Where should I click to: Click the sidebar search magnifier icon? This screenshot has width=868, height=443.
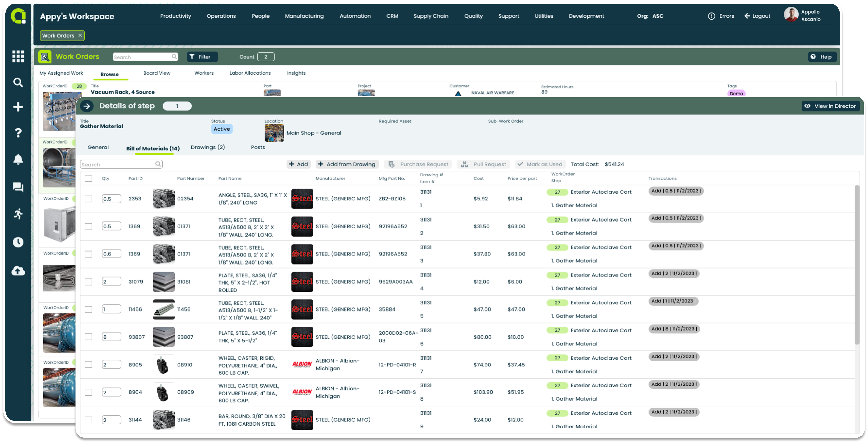click(18, 82)
